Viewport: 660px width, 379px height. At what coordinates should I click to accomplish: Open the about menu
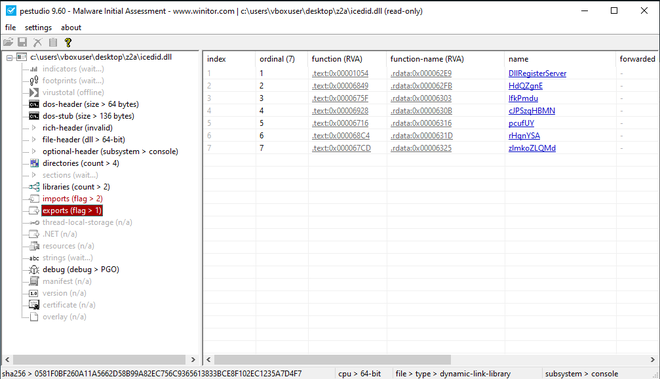71,27
